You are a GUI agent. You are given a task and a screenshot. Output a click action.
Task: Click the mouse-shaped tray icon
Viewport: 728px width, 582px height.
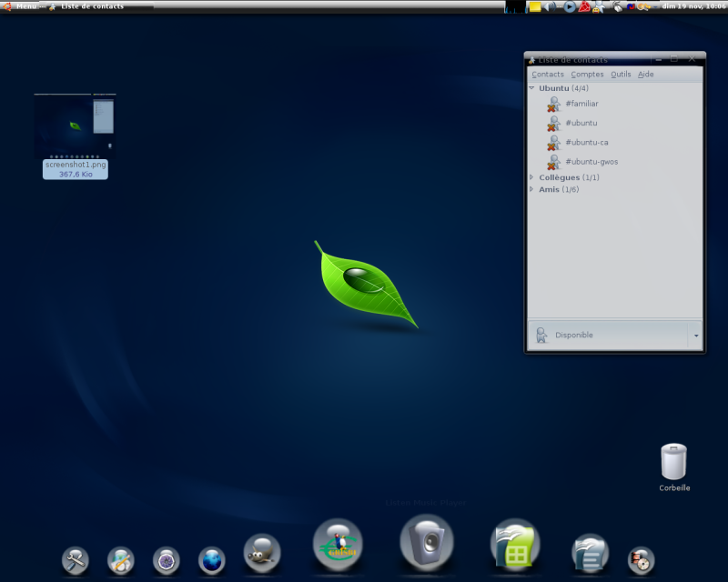click(618, 7)
